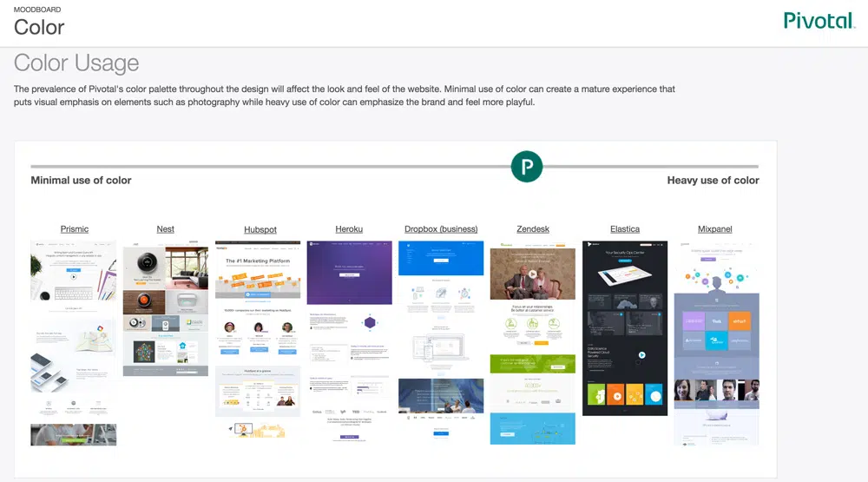Click the Minimal use of color label

tap(81, 181)
